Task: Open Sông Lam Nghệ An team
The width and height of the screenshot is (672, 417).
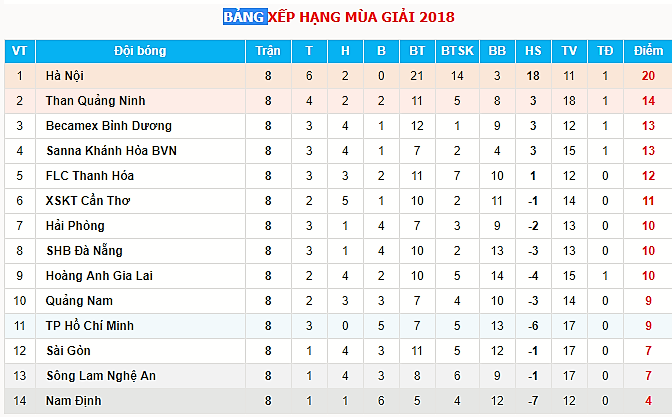Action: (x=101, y=376)
